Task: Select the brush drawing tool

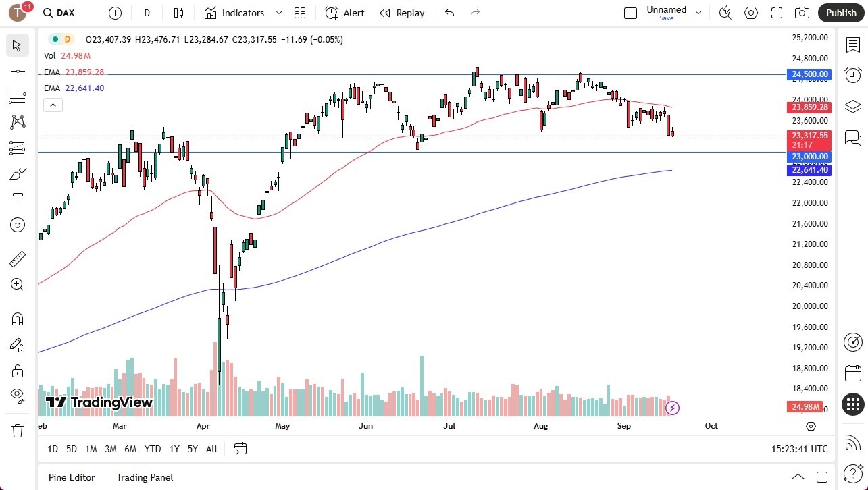Action: coord(18,173)
